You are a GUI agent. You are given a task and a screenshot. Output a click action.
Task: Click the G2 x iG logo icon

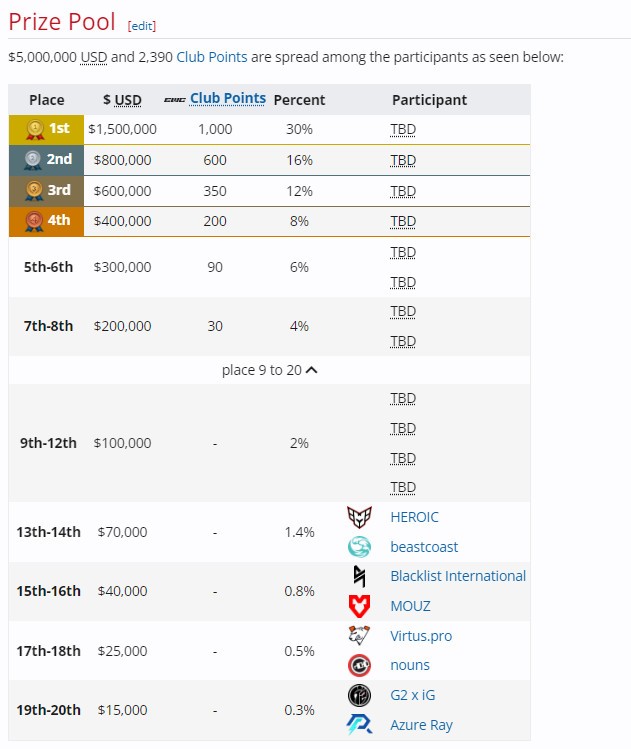tap(359, 695)
